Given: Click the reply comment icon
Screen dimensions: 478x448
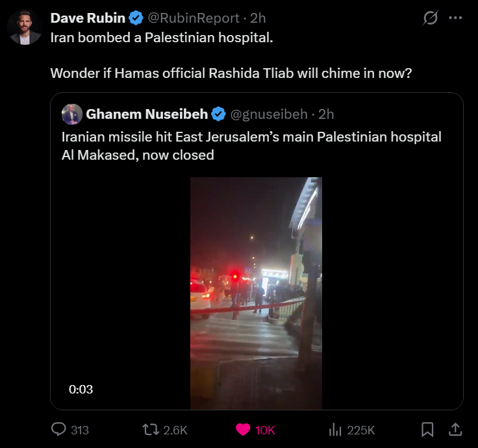Looking at the screenshot, I should [x=58, y=429].
